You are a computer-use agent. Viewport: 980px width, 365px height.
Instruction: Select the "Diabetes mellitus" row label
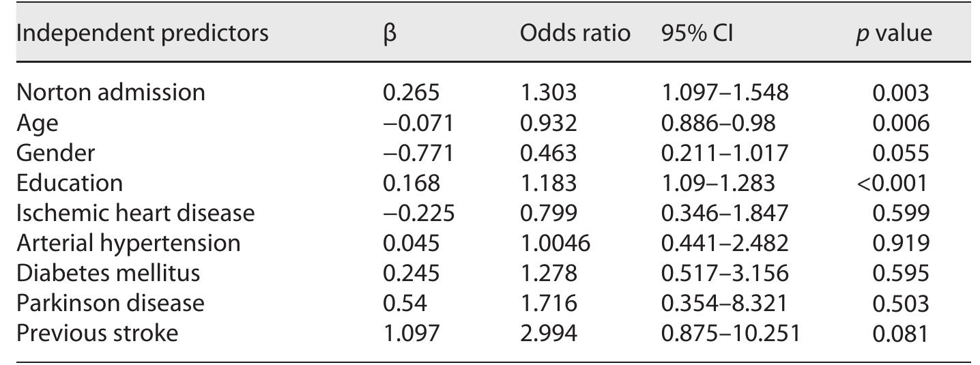[108, 273]
